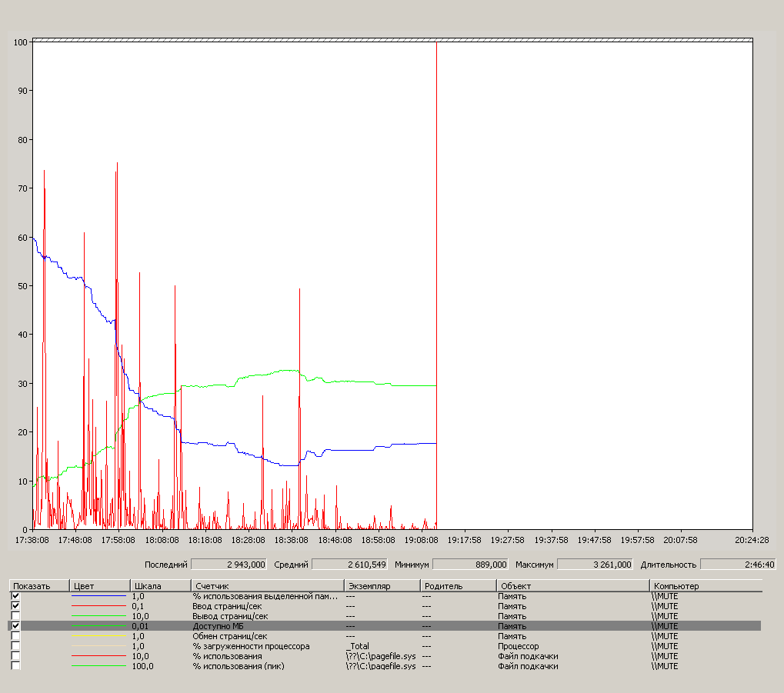Enable the '% использования (пик)' checkbox
The height and width of the screenshot is (693, 784).
point(15,666)
